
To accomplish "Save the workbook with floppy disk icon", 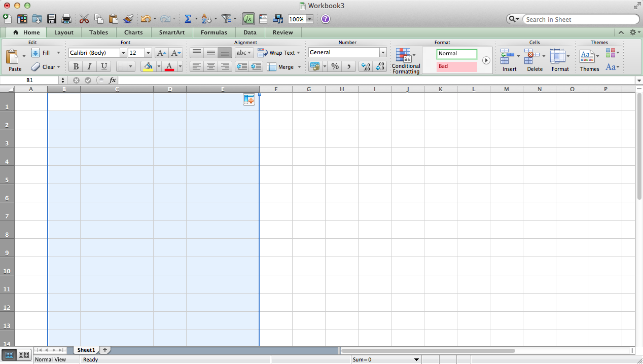I will coord(51,19).
